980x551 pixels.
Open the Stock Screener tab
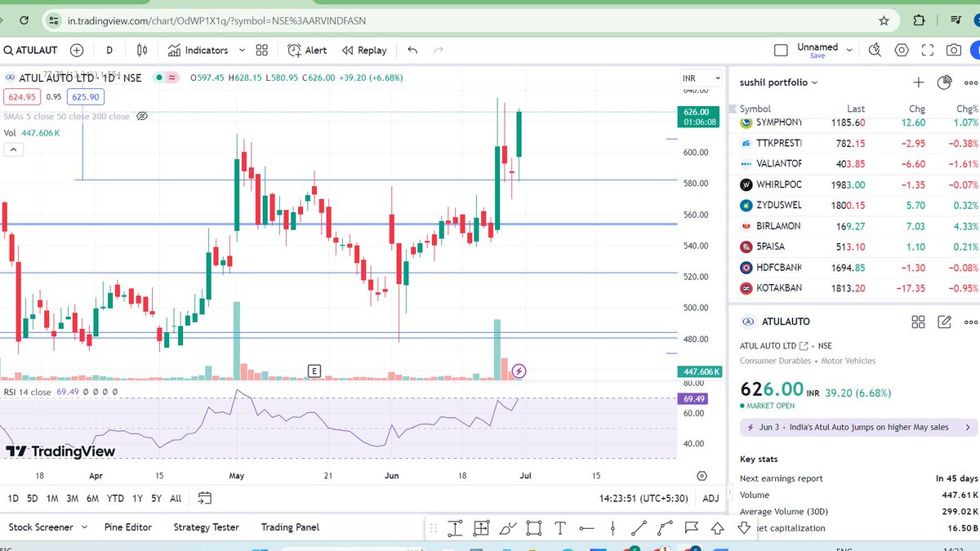(x=41, y=527)
